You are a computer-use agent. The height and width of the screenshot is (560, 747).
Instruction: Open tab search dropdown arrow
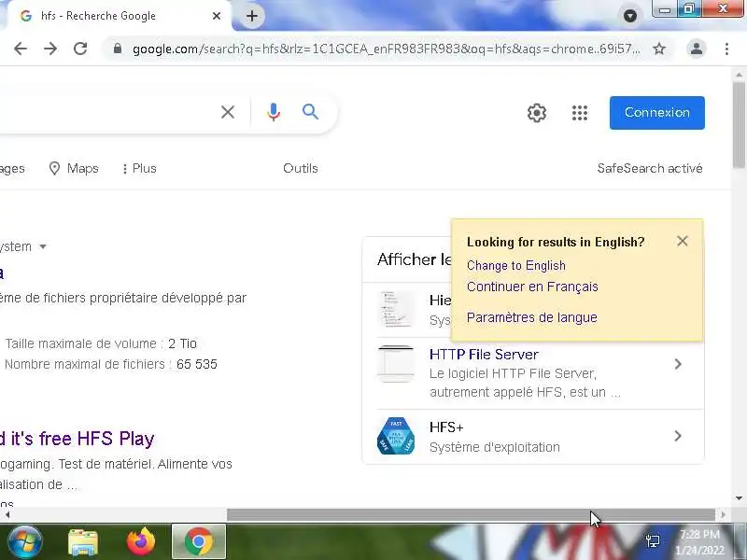click(629, 16)
